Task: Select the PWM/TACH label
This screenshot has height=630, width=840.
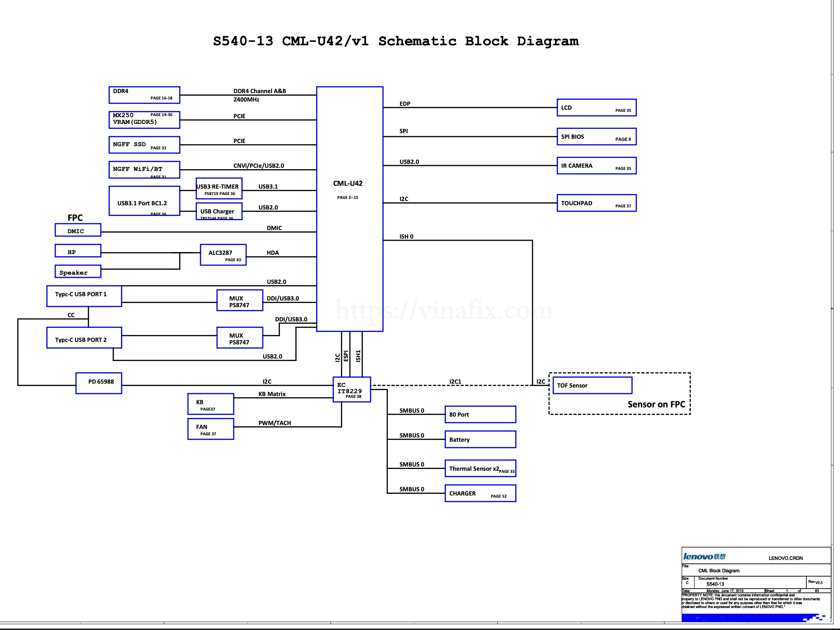Action: click(274, 423)
